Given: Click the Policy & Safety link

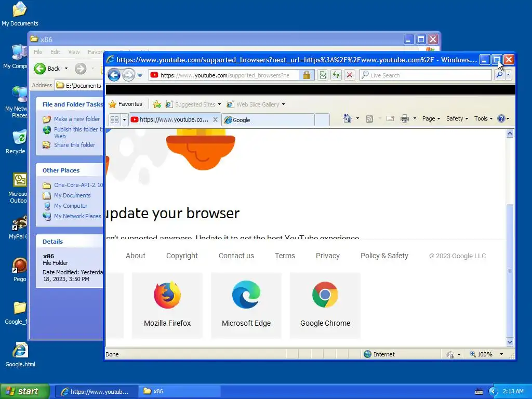Looking at the screenshot, I should (384, 256).
